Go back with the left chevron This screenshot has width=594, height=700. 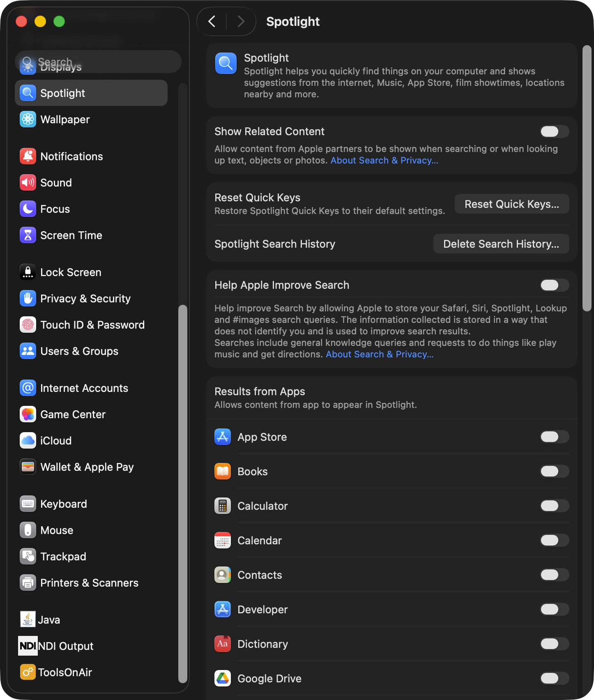[x=212, y=21]
